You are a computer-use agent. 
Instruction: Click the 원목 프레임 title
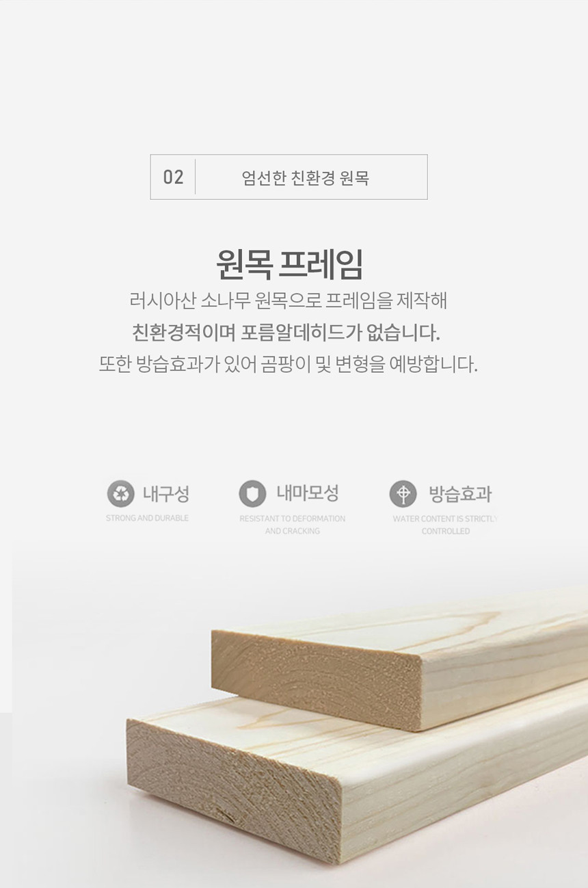[289, 263]
